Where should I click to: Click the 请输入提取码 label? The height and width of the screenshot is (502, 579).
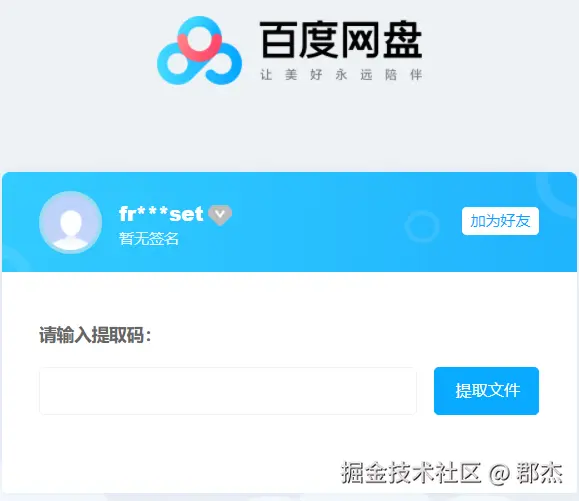pos(95,335)
